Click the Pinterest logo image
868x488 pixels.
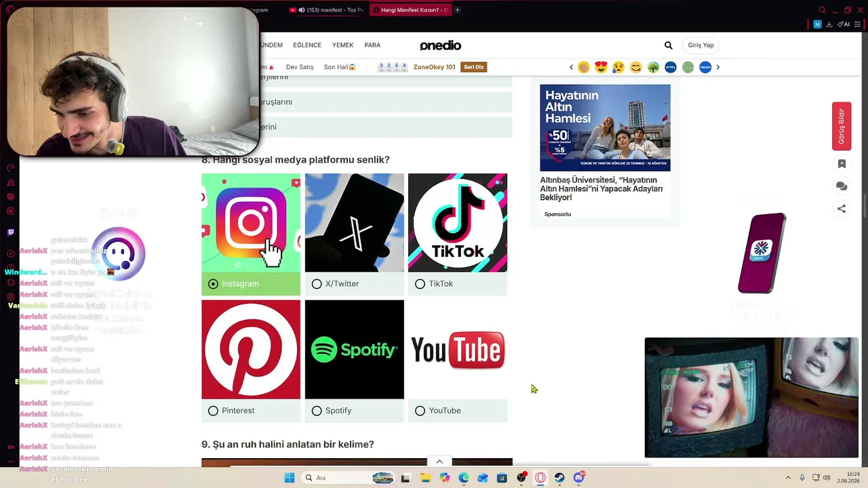coord(251,350)
